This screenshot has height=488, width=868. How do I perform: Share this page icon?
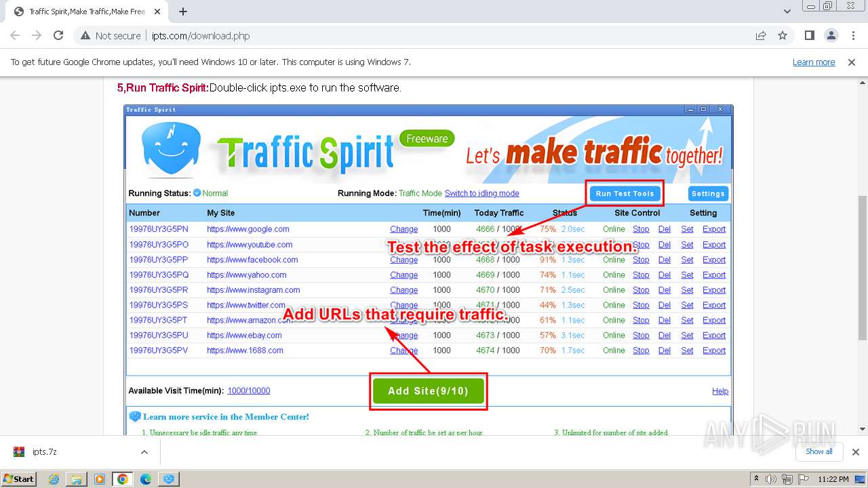tap(761, 36)
